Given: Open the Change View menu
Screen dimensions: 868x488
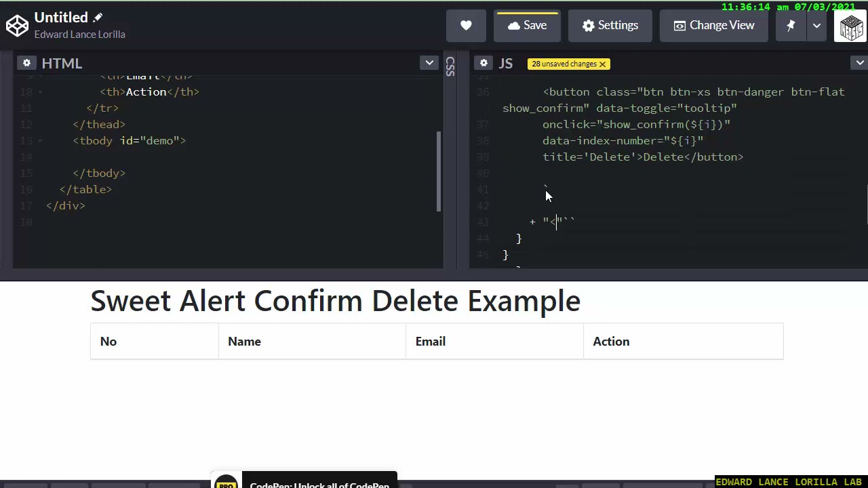Looking at the screenshot, I should coord(714,26).
